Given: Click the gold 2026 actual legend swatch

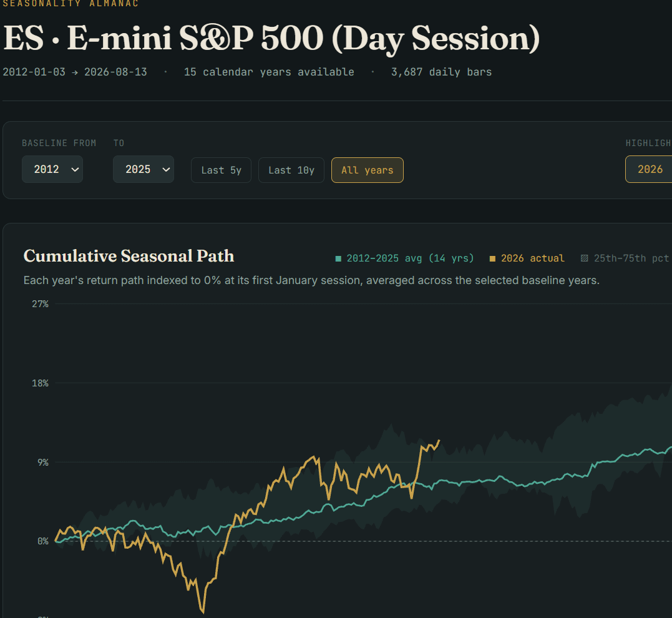Looking at the screenshot, I should click(x=492, y=258).
